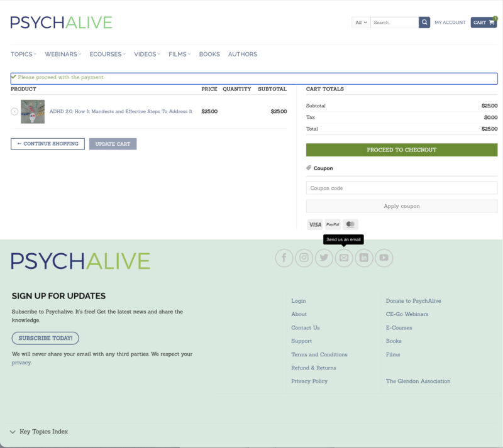Screen dimensions: 503x448
Task: Open Instagram profile from footer
Action: 304,258
